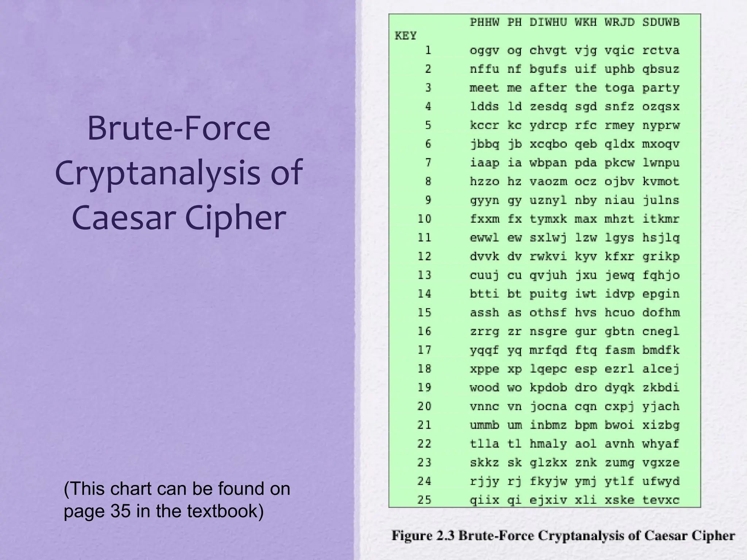Click the key number "25" in the table
The height and width of the screenshot is (560, 747).
pyautogui.click(x=425, y=500)
